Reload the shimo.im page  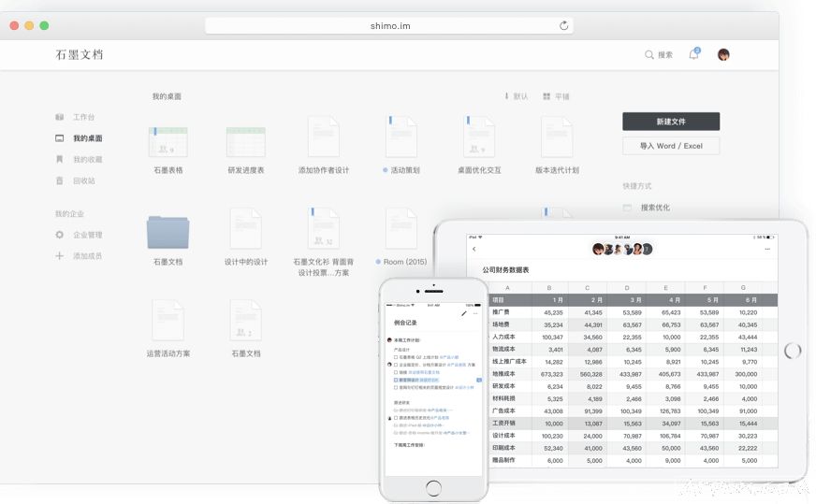pyautogui.click(x=563, y=25)
